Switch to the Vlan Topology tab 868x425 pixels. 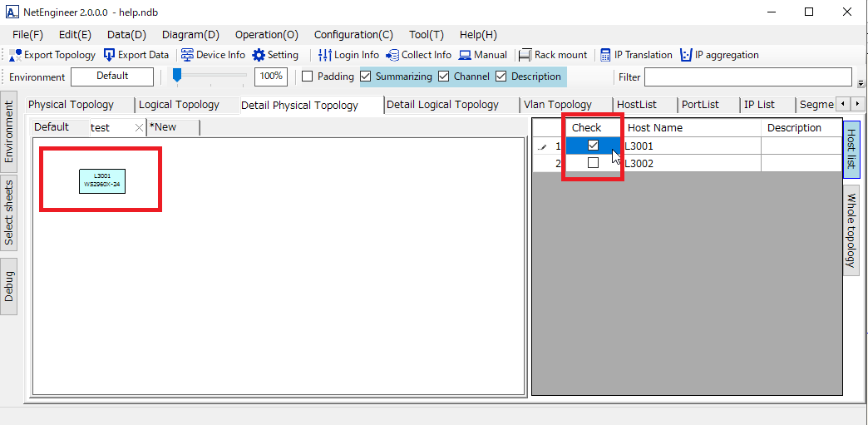pyautogui.click(x=557, y=105)
